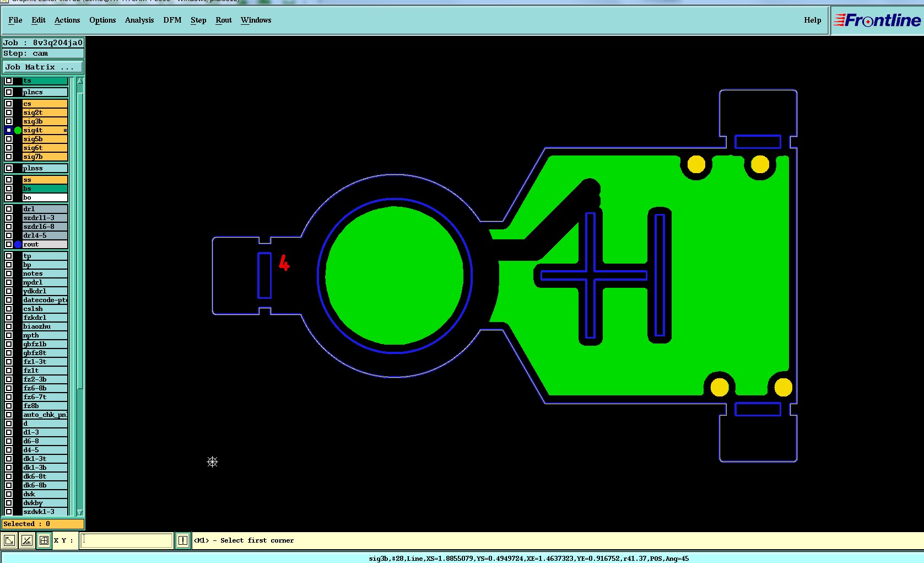Screen dimensions: 924x563
Task: Click the Selected count indicator
Action: point(43,524)
